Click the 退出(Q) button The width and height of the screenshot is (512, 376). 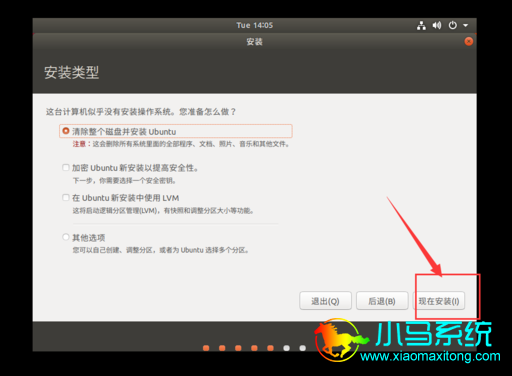click(325, 301)
